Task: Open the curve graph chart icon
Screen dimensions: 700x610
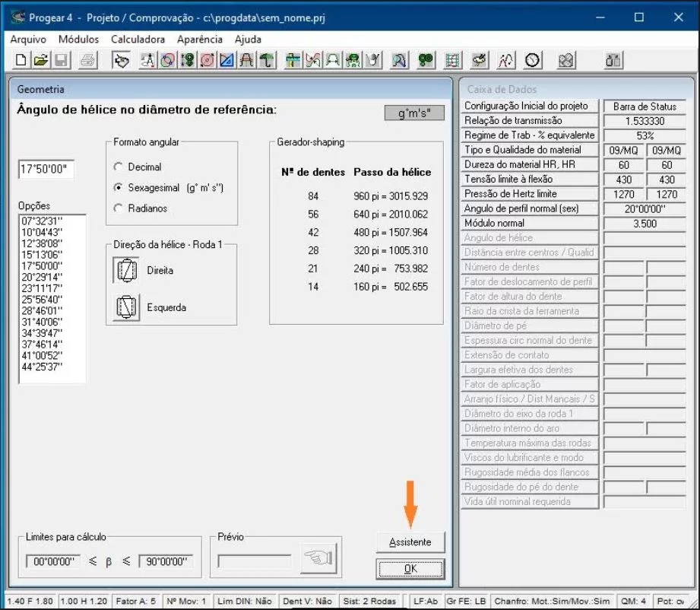Action: coord(505,60)
